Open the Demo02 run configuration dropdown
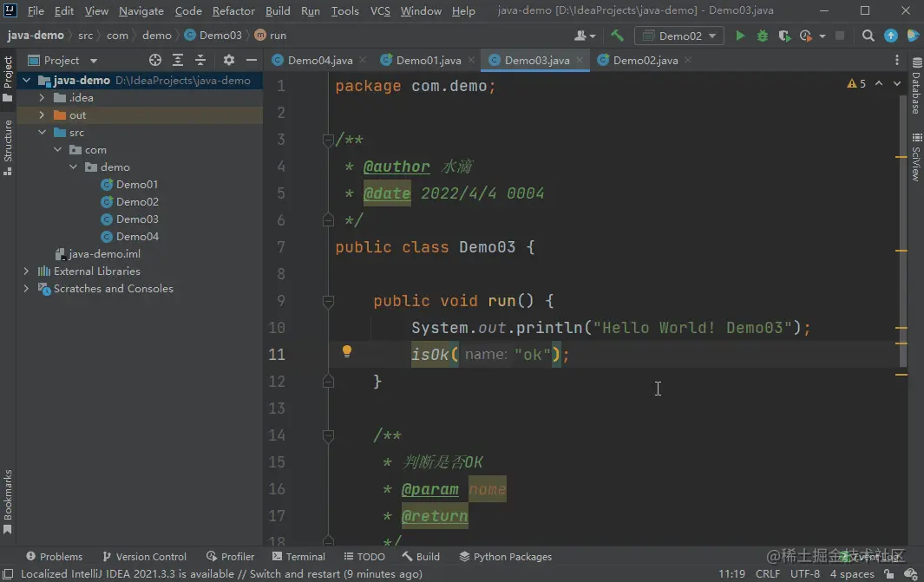 coord(679,36)
